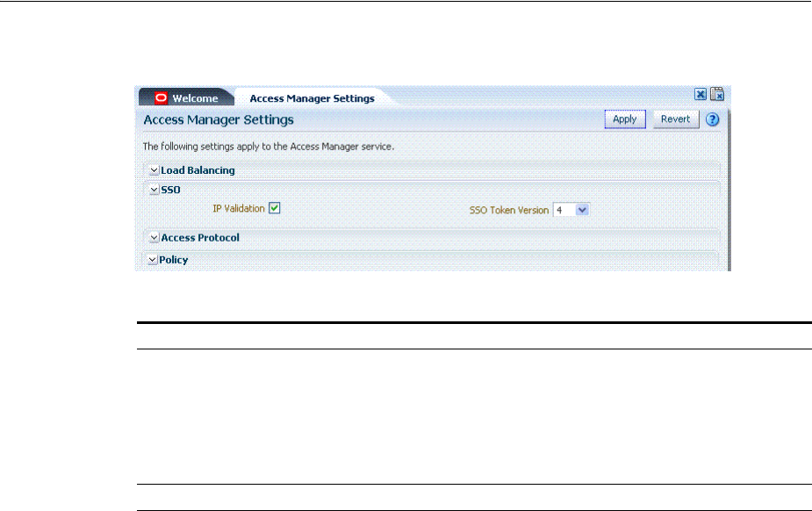Uncheck the IP Validation checkbox
Viewport: 812px width, 511px height.
coord(275,208)
